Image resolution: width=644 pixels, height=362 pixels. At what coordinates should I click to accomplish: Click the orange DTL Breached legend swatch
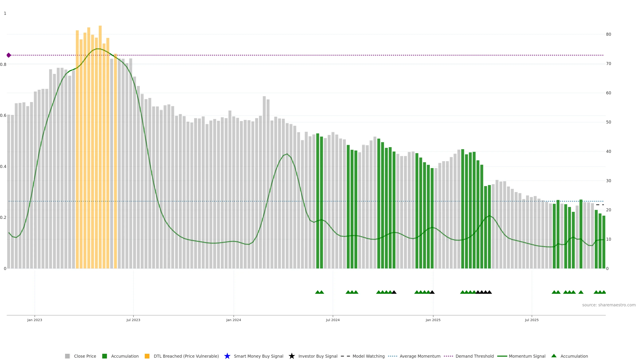point(147,356)
